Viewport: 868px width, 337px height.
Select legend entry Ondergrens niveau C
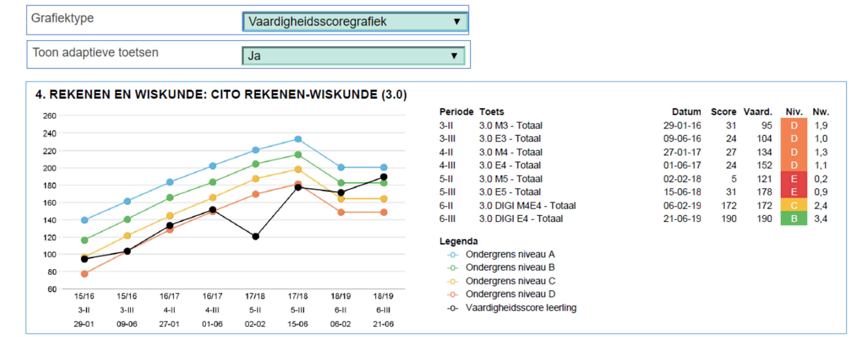pyautogui.click(x=501, y=281)
